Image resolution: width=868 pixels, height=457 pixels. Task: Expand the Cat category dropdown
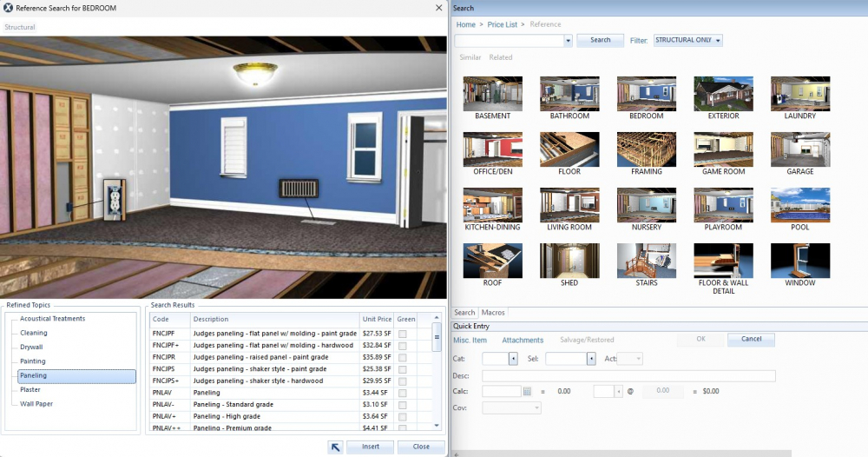512,359
